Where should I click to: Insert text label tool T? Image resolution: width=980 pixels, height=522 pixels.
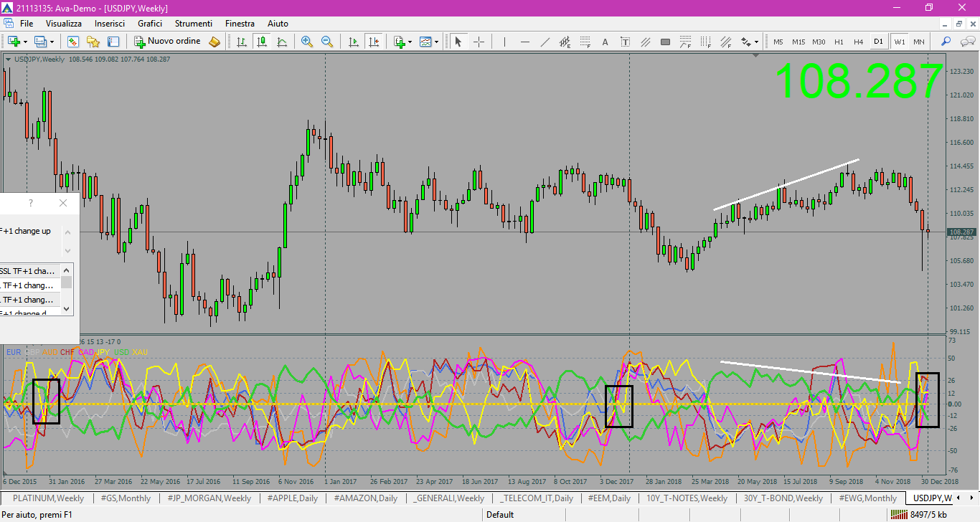click(625, 42)
